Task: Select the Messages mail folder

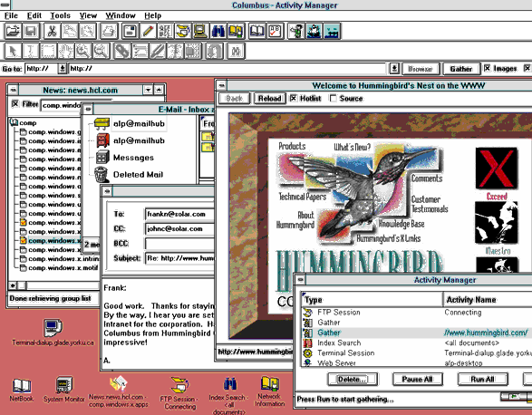Action: coord(125,158)
